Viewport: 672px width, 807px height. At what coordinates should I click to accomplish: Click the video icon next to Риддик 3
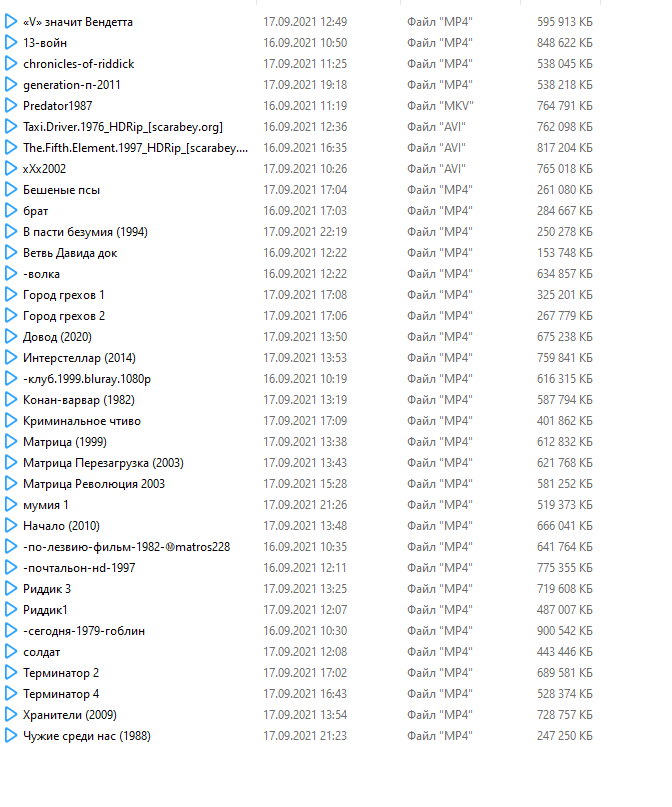tap(11, 588)
